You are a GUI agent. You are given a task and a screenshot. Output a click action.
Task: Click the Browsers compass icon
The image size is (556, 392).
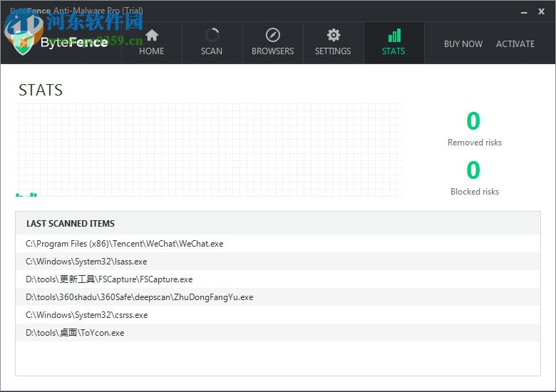273,35
